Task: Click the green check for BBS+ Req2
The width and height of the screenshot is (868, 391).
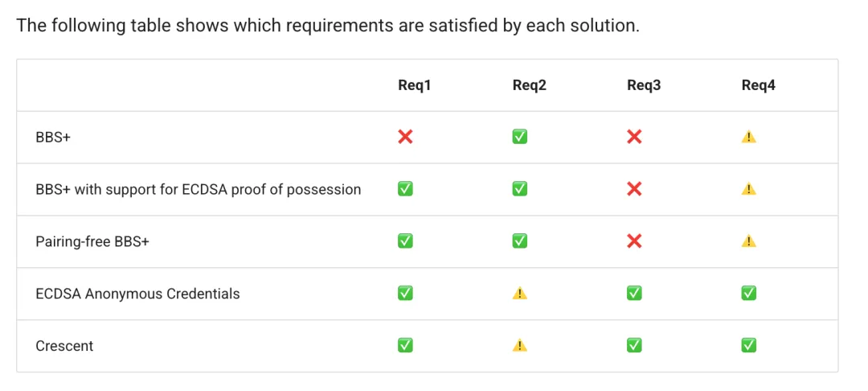Action: click(x=520, y=137)
